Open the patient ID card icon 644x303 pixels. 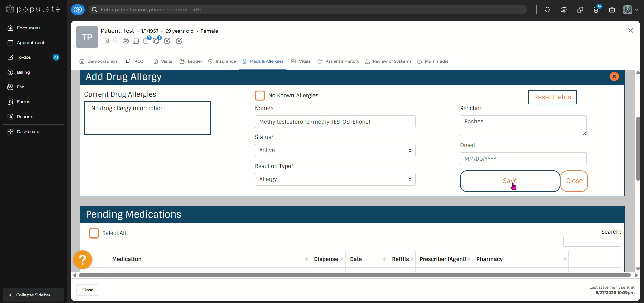(x=106, y=41)
